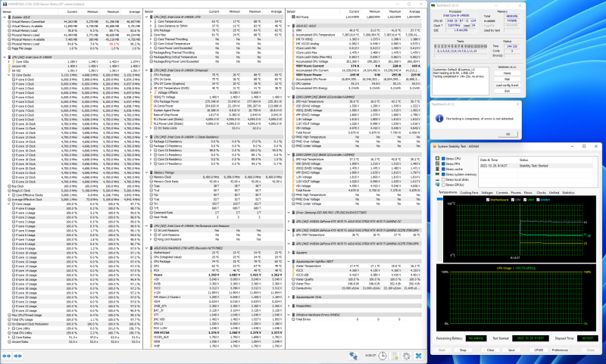Click the TestMem5 log text box
Viewport: 606px width, 364px height.
461,81
